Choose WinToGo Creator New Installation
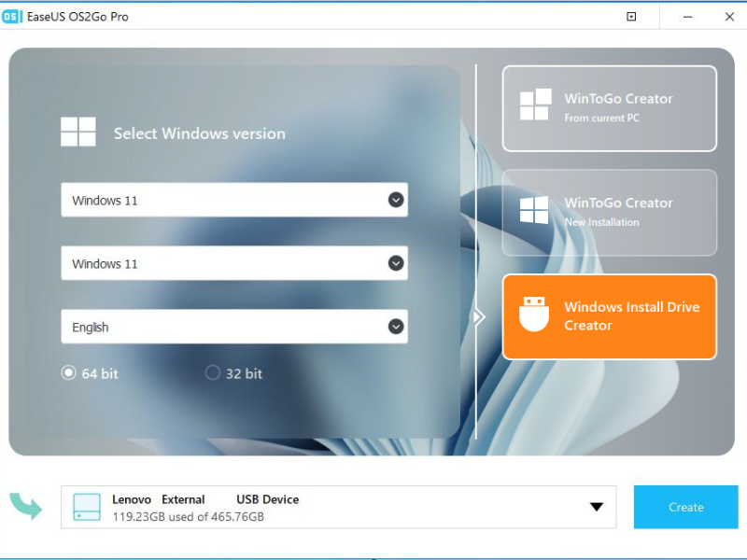Screen dimensions: 747x560 click(610, 213)
